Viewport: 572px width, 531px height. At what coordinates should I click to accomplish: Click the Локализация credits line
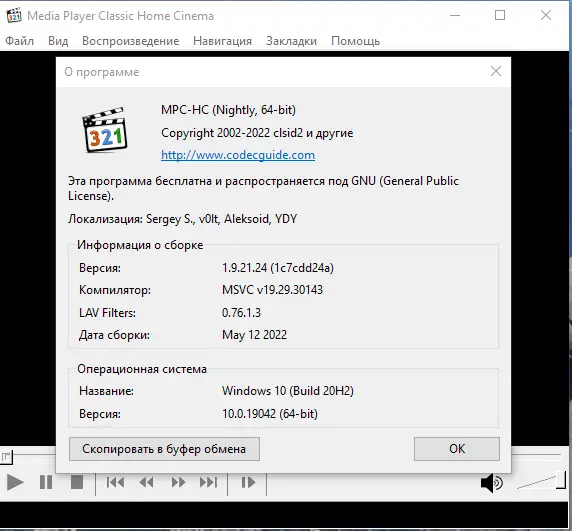(x=182, y=219)
